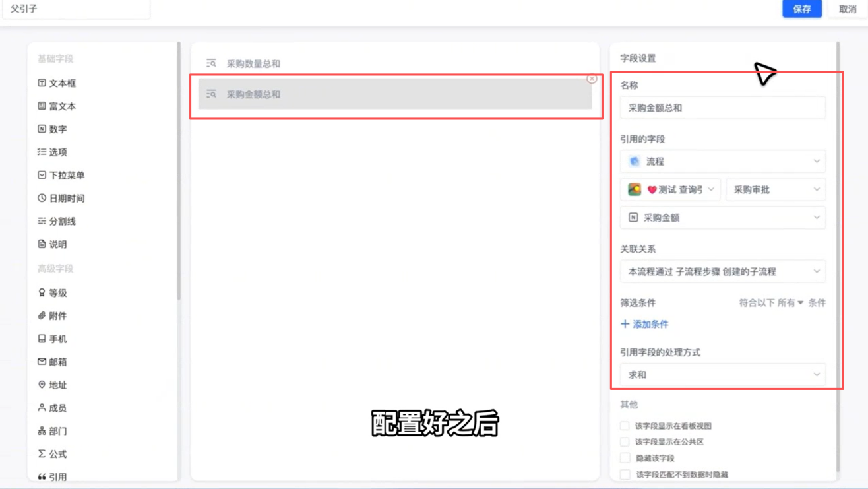Image resolution: width=868 pixels, height=489 pixels.
Task: Click the 邮箱 envelope icon
Action: click(42, 362)
